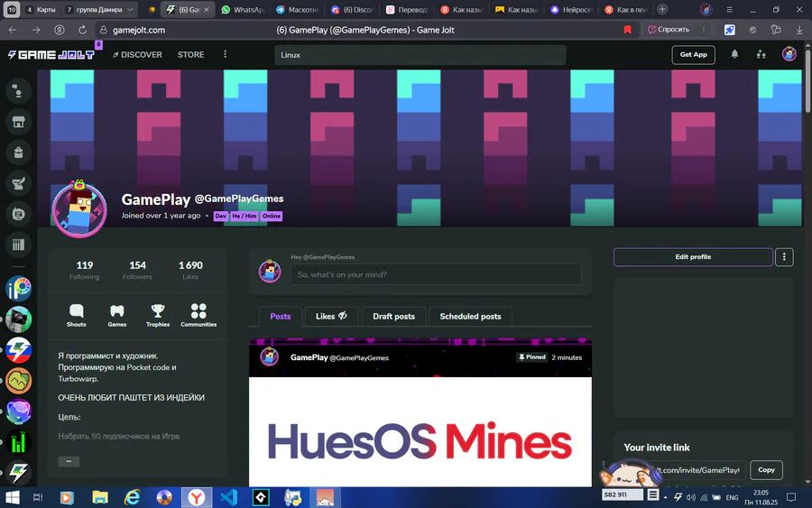Image resolution: width=812 pixels, height=508 pixels.
Task: Open the Scheduled posts tab
Action: click(470, 316)
